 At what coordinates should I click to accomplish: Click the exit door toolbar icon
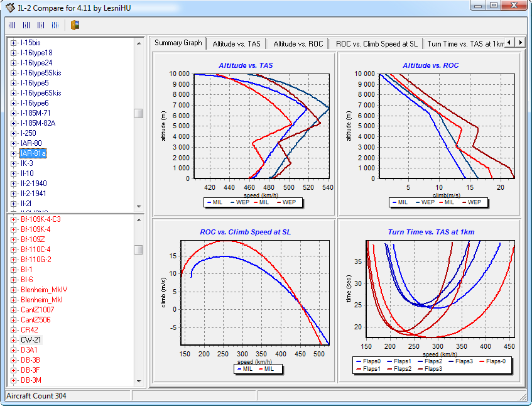[x=75, y=25]
